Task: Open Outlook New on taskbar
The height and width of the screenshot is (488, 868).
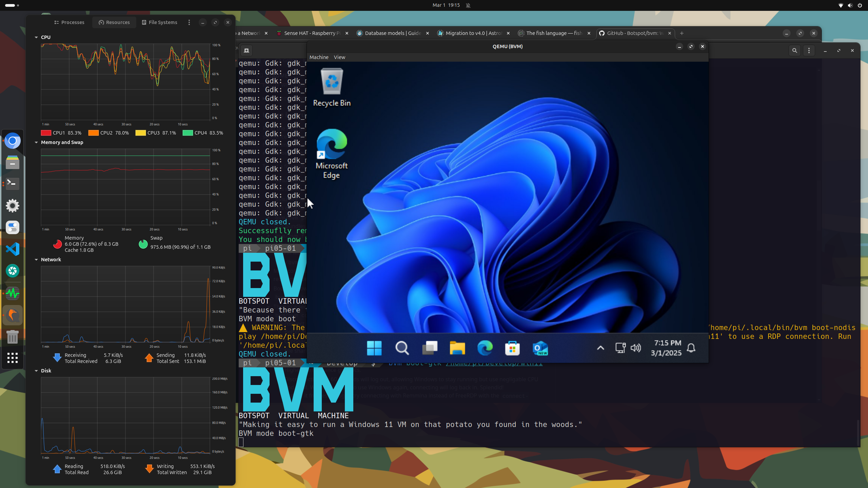Action: (x=540, y=348)
